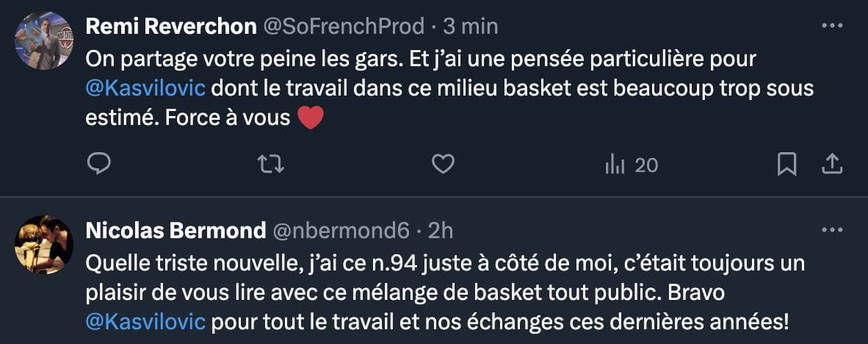This screenshot has width=868, height=344.
Task: Like Remi Reverchon's tweet
Action: [x=442, y=165]
